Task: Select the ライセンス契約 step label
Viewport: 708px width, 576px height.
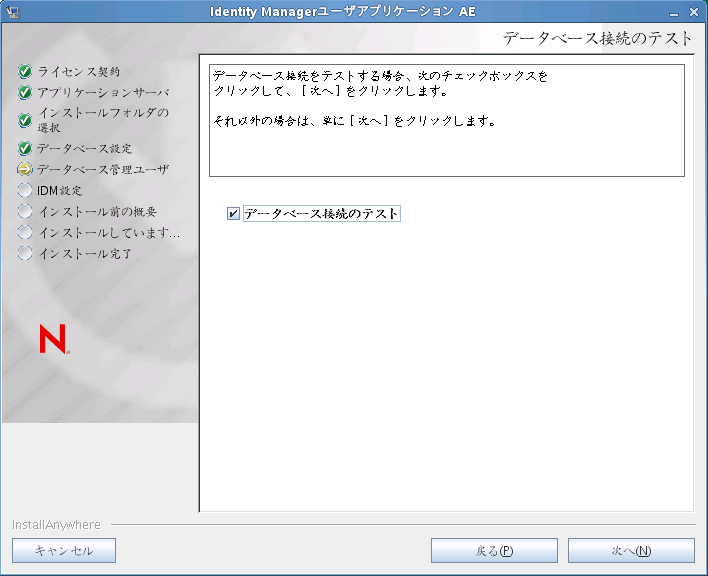Action: [x=79, y=71]
